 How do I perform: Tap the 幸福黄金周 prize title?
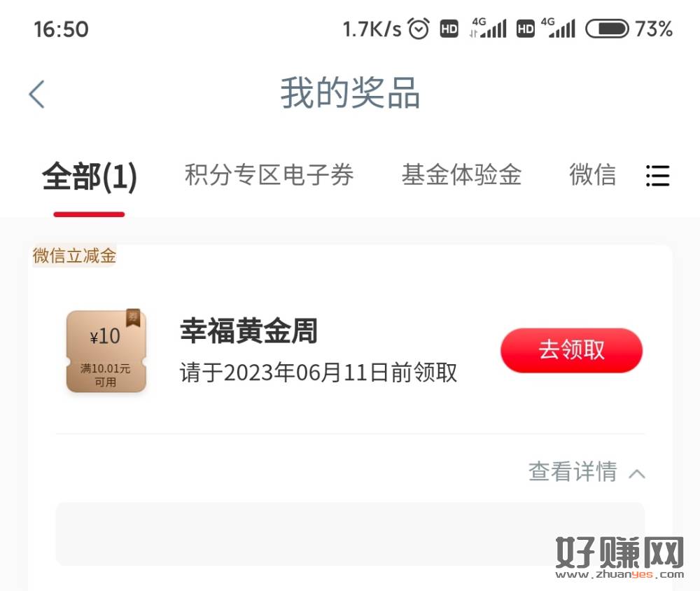[x=248, y=331]
